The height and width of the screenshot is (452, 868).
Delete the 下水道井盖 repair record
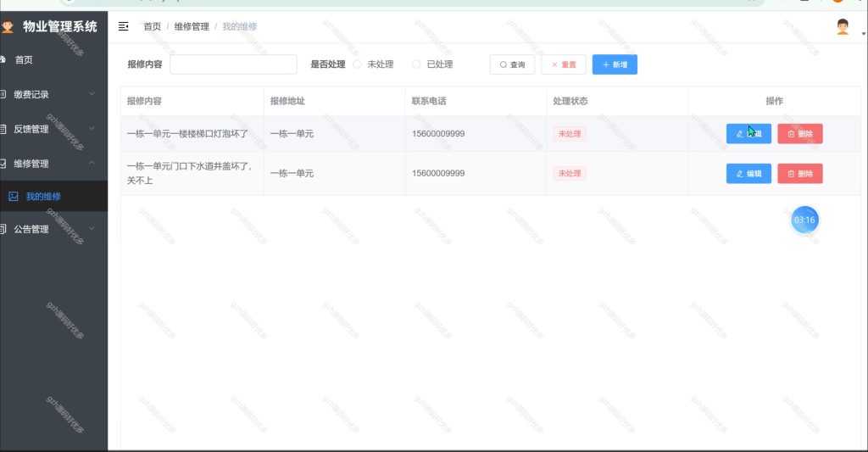[x=800, y=173]
